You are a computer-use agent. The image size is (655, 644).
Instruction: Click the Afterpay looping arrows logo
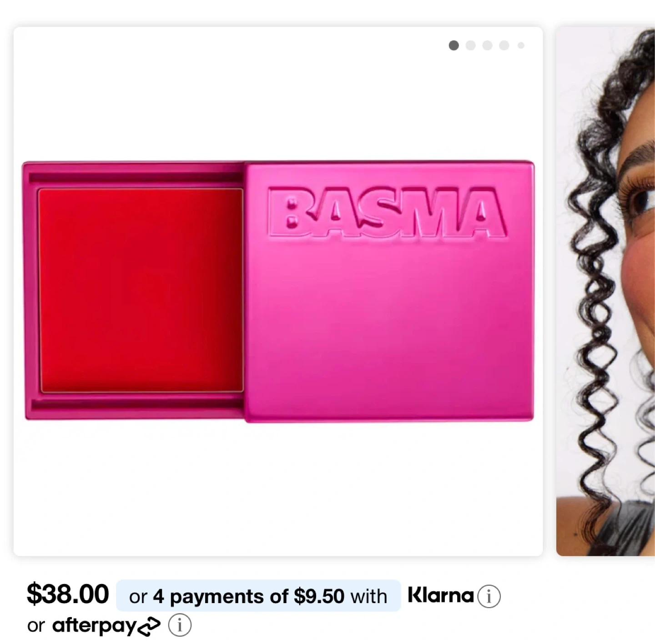click(x=149, y=626)
